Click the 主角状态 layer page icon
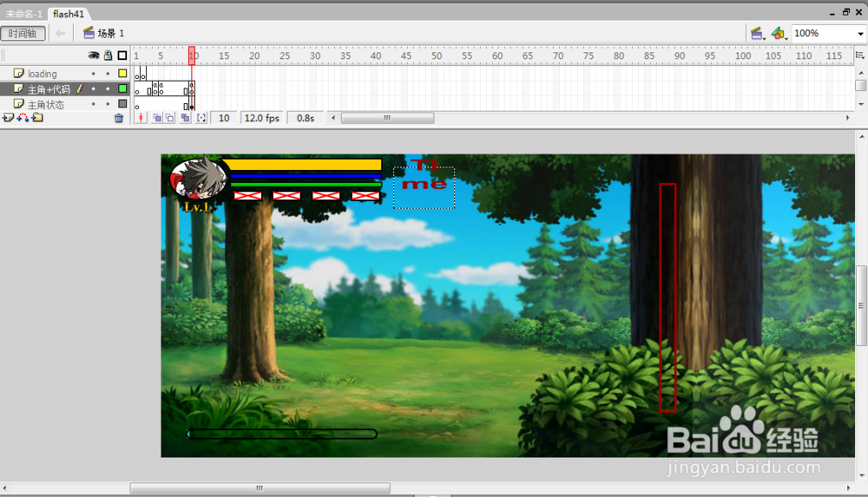Screen dimensions: 868x497 (19, 104)
